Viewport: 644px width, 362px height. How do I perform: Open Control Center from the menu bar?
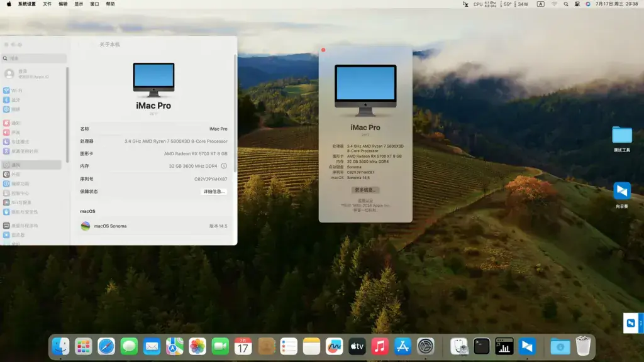coord(577,4)
